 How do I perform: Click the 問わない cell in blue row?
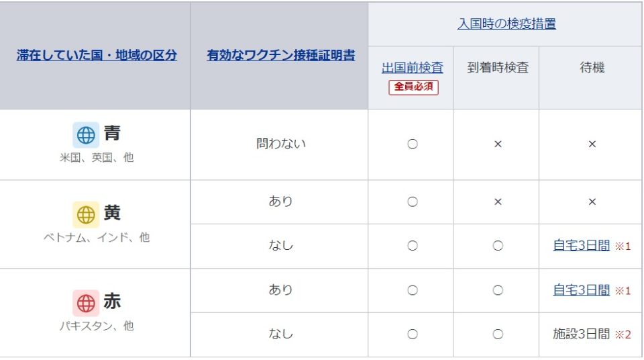(280, 144)
